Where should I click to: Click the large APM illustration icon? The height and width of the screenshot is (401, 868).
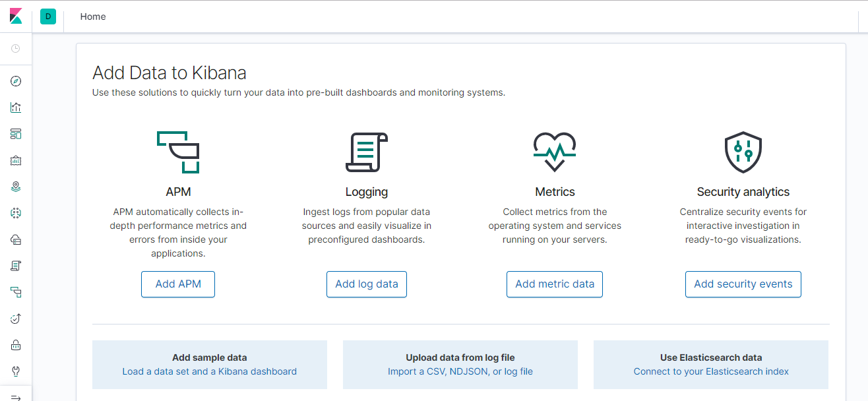(x=178, y=152)
